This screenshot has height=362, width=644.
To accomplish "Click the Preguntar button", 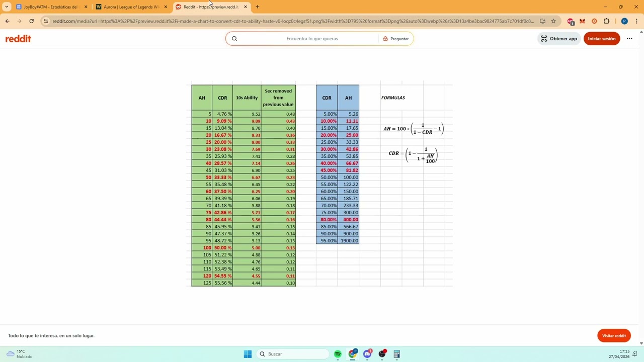I will [395, 39].
